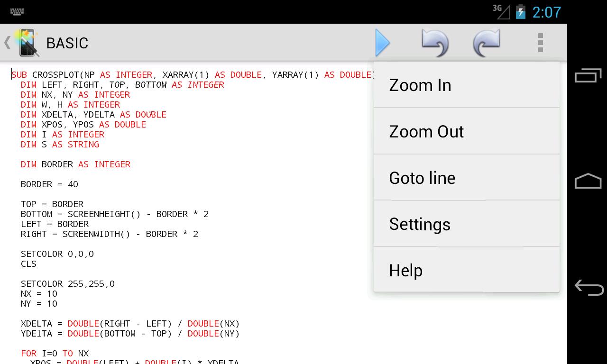Tap the clock showing 2:07
Image resolution: width=607 pixels, height=364 pixels.
click(x=545, y=12)
